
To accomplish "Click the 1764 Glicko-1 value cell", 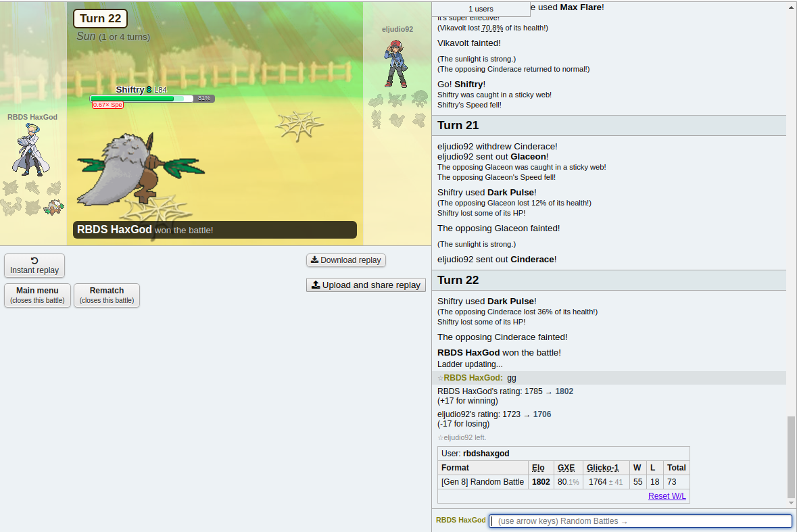I will pos(605,482).
